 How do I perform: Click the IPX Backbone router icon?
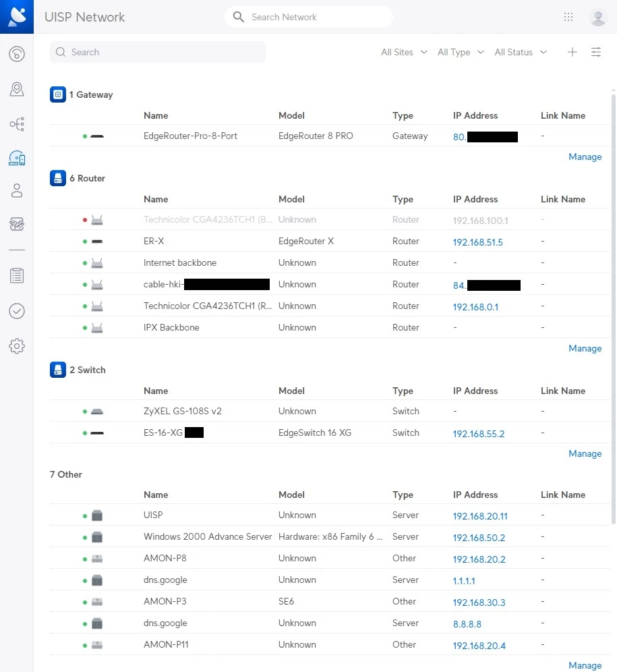click(x=97, y=328)
